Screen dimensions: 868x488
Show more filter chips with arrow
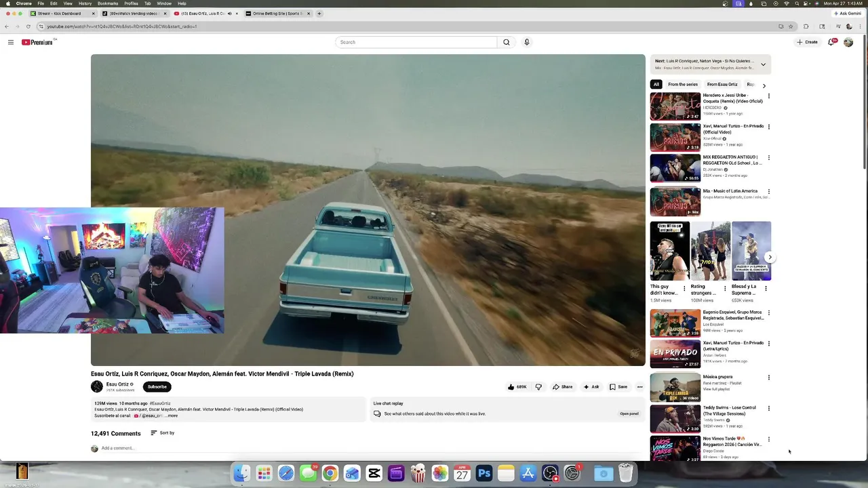pos(764,85)
